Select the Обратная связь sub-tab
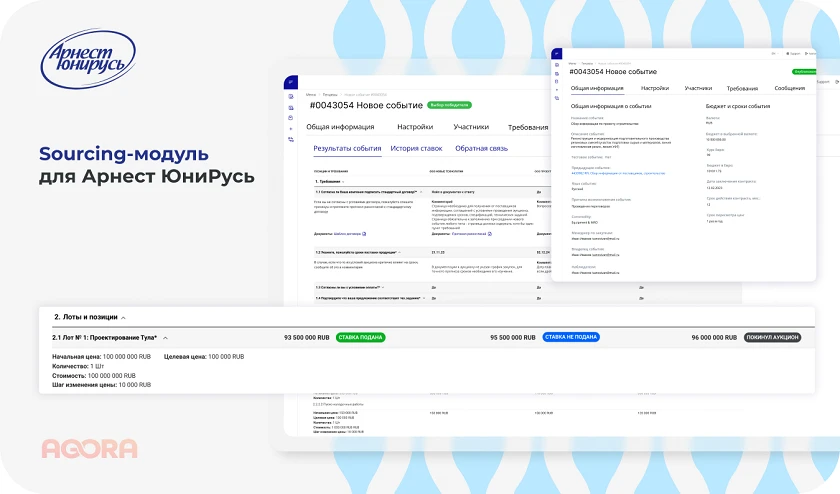The image size is (840, 494). coord(482,148)
